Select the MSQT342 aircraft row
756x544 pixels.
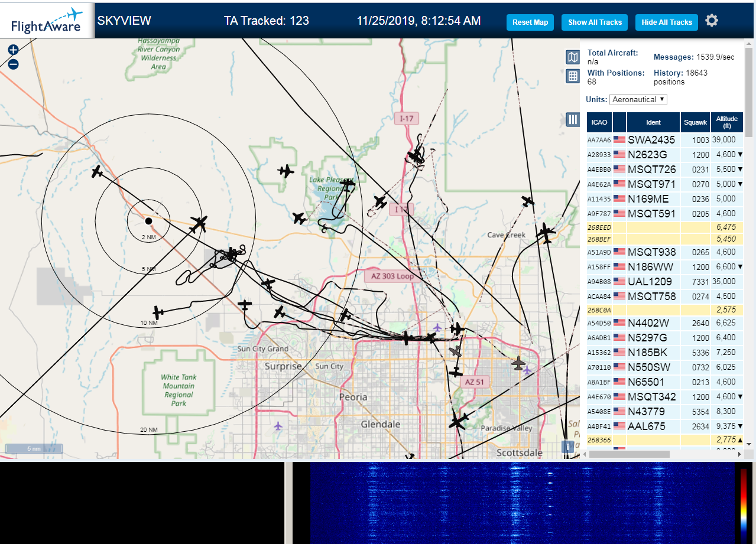665,397
